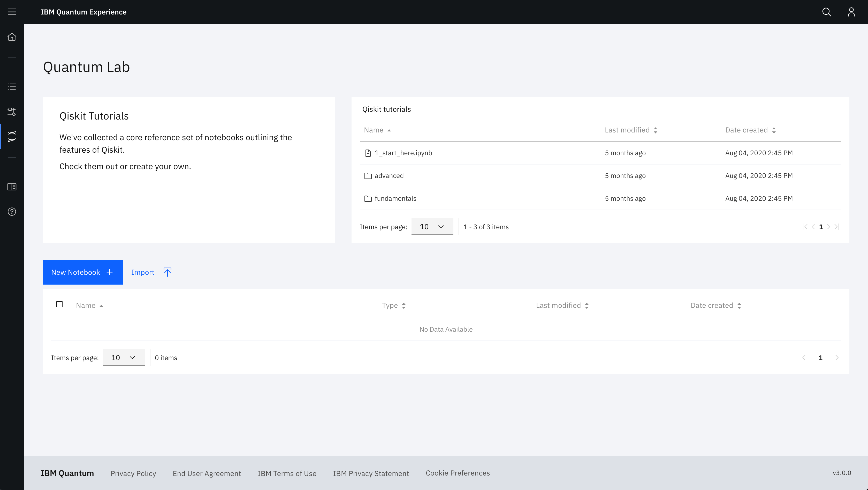Expand notebooks items per page dropdown
This screenshot has width=868, height=490.
point(123,358)
